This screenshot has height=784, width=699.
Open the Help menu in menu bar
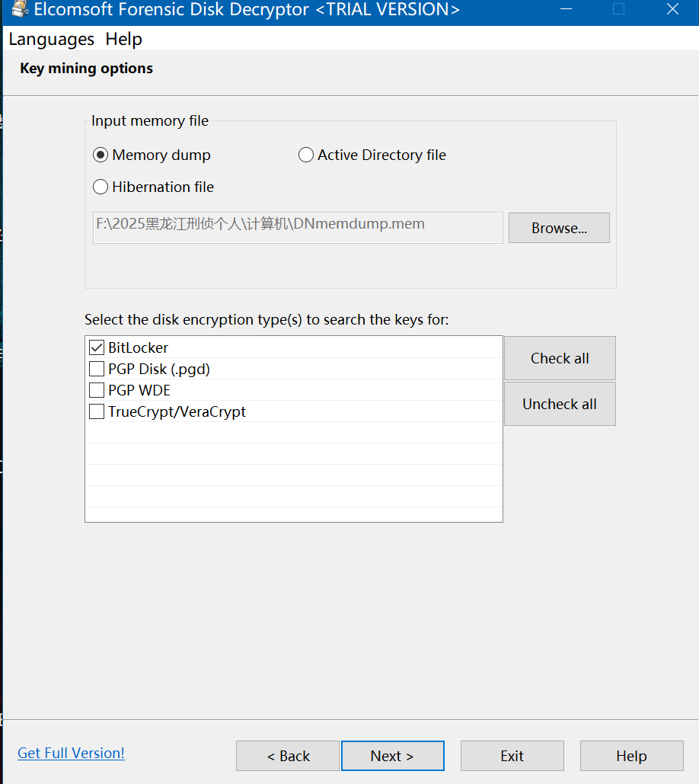click(123, 39)
